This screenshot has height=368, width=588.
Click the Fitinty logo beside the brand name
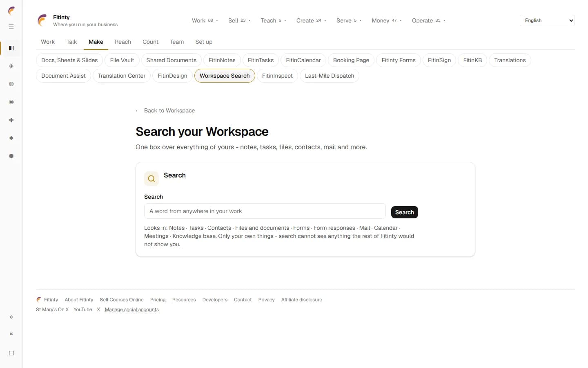pyautogui.click(x=42, y=20)
